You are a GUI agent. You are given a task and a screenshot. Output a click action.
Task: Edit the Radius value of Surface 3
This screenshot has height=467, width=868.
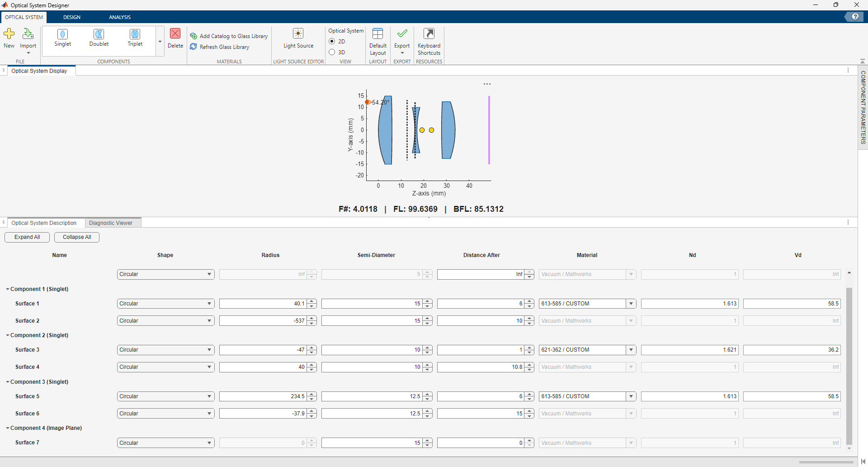coord(262,349)
